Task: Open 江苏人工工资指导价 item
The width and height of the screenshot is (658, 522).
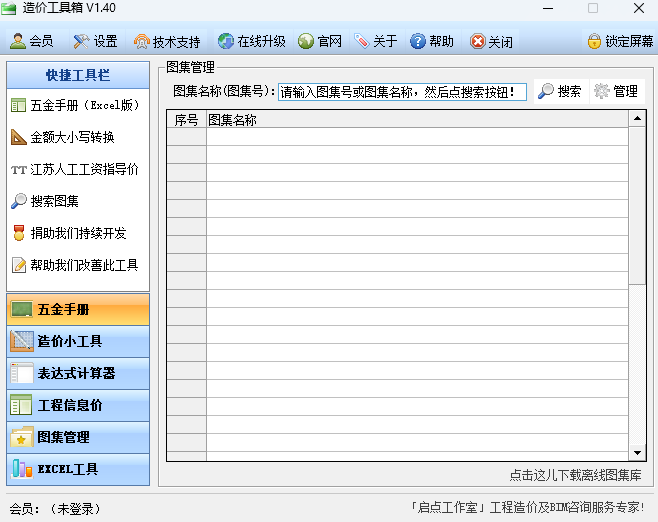Action: coord(75,169)
